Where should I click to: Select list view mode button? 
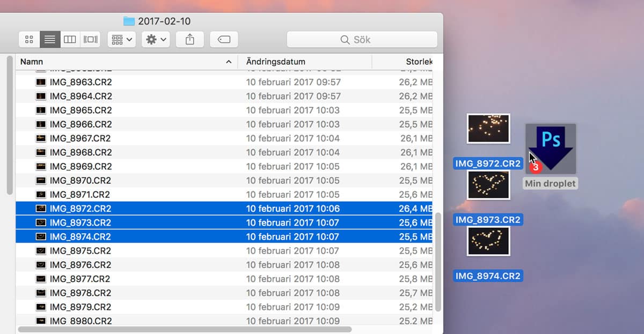(49, 40)
